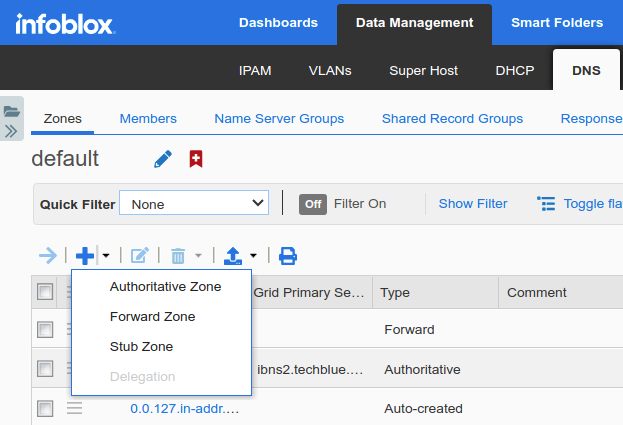Toggle the Filter On off switch
The width and height of the screenshot is (623, 425).
tap(313, 204)
